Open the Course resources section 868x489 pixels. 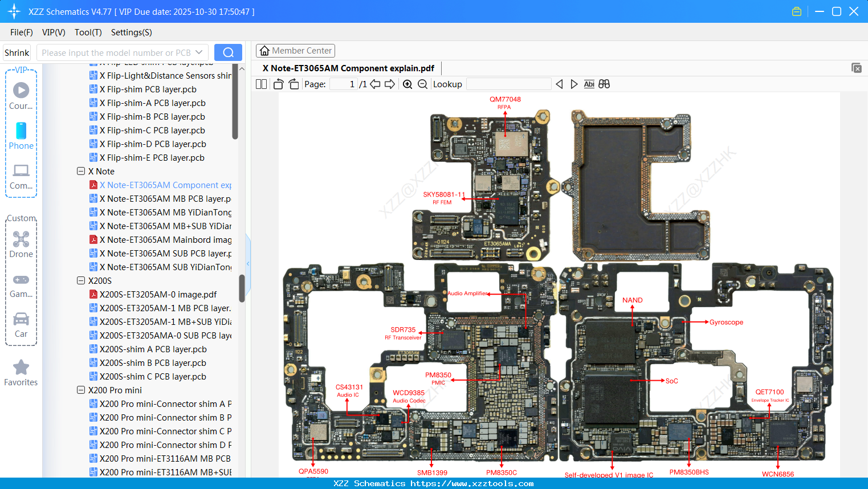pyautogui.click(x=21, y=96)
